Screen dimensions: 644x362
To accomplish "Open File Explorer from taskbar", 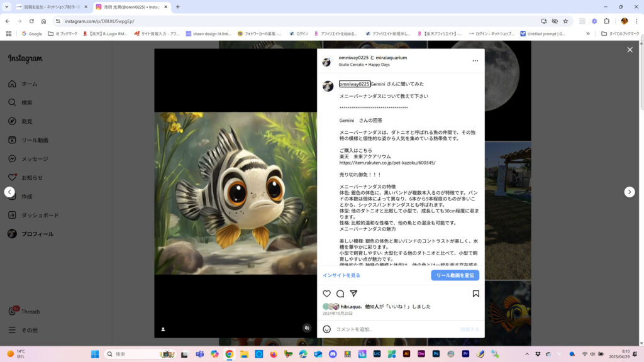I will point(244,354).
